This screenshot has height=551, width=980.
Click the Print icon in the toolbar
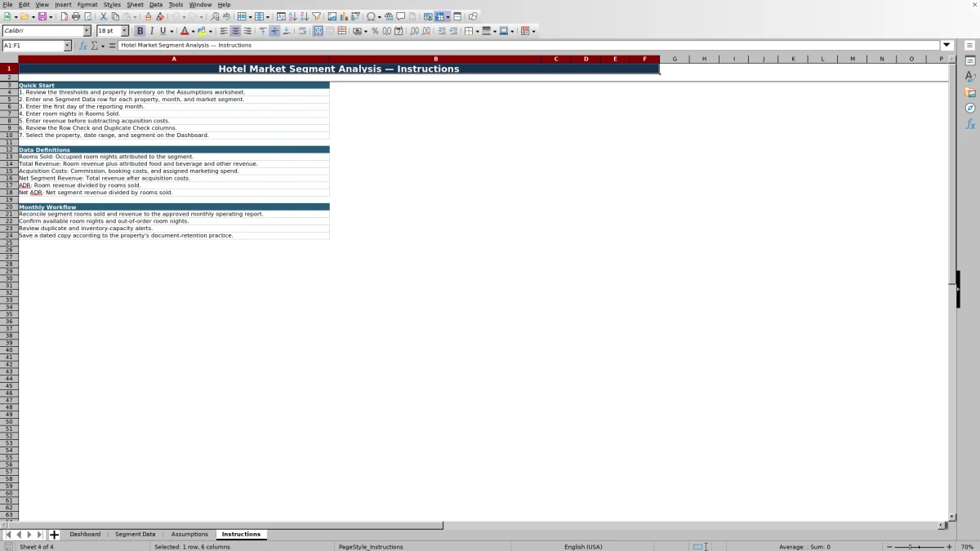point(75,16)
